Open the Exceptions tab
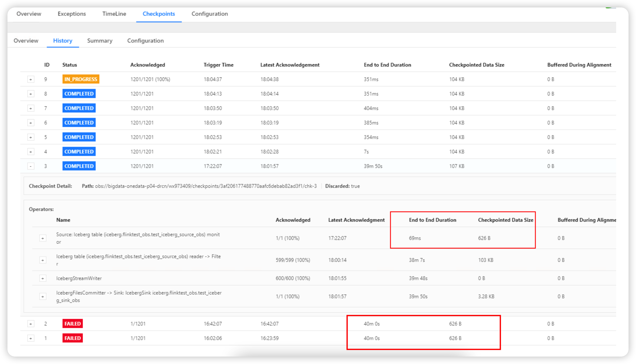This screenshot has width=636, height=364. tap(72, 14)
